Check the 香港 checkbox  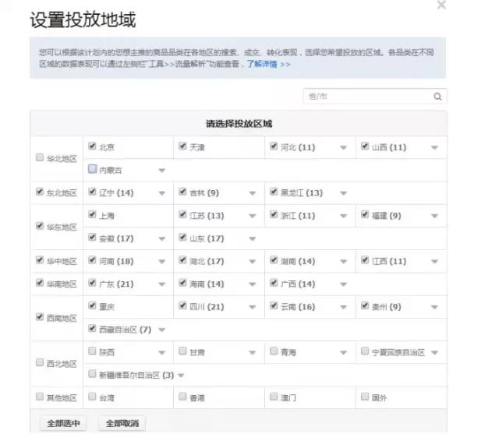(x=182, y=397)
